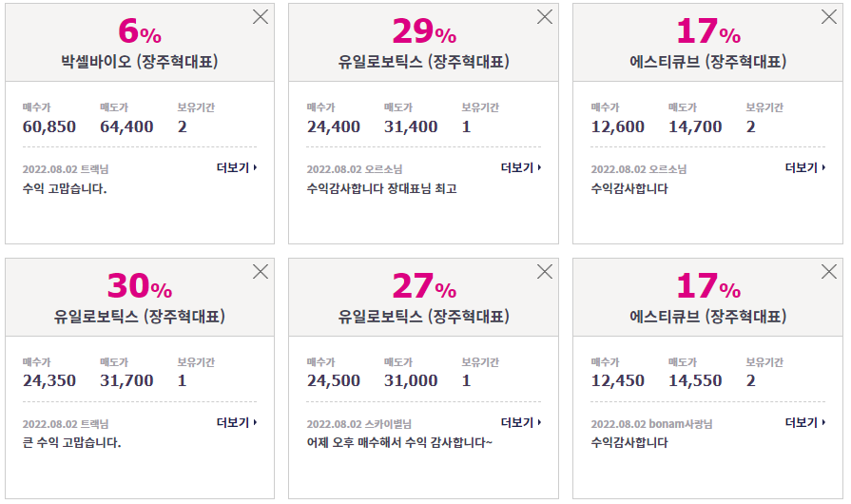The height and width of the screenshot is (504, 851).
Task: Close the 에스티큐브 card with 매수가 12,450
Action: pyautogui.click(x=829, y=271)
